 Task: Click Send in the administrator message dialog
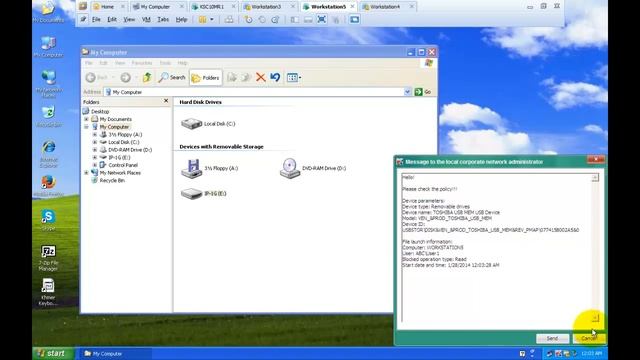coord(552,338)
